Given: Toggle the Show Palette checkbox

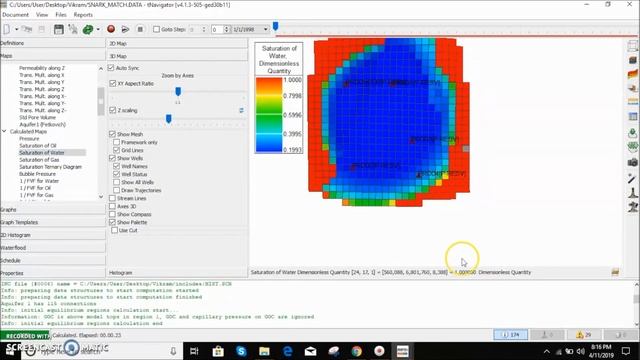Looking at the screenshot, I should (x=112, y=222).
